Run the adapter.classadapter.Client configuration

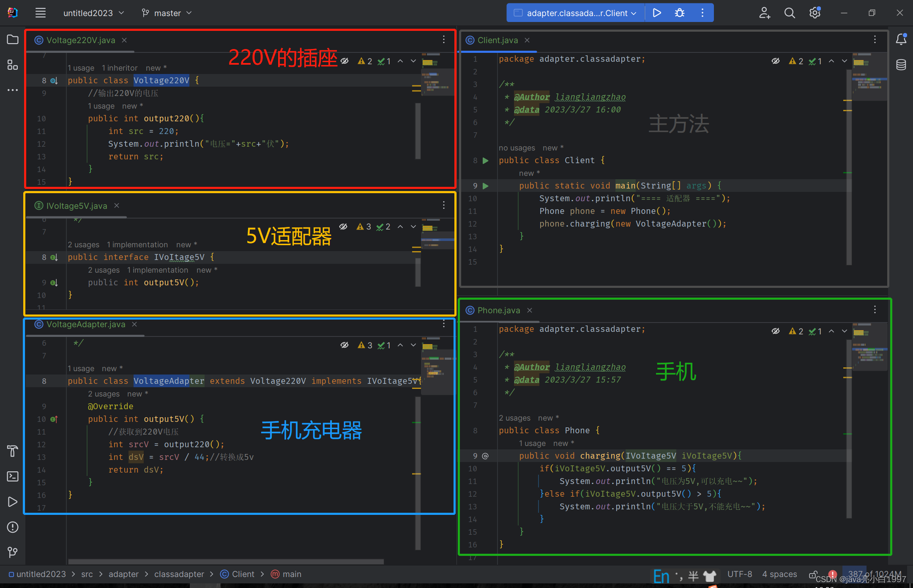pos(656,13)
